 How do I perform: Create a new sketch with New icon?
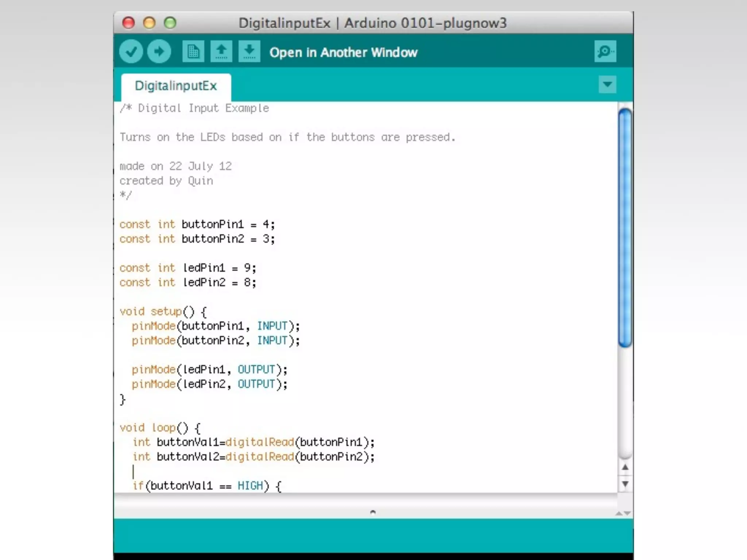(x=193, y=52)
